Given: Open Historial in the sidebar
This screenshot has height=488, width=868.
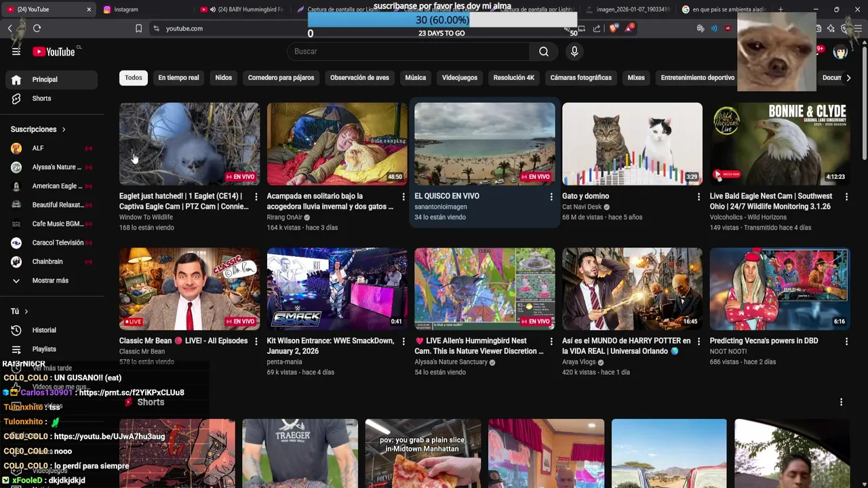Looking at the screenshot, I should tap(52, 330).
